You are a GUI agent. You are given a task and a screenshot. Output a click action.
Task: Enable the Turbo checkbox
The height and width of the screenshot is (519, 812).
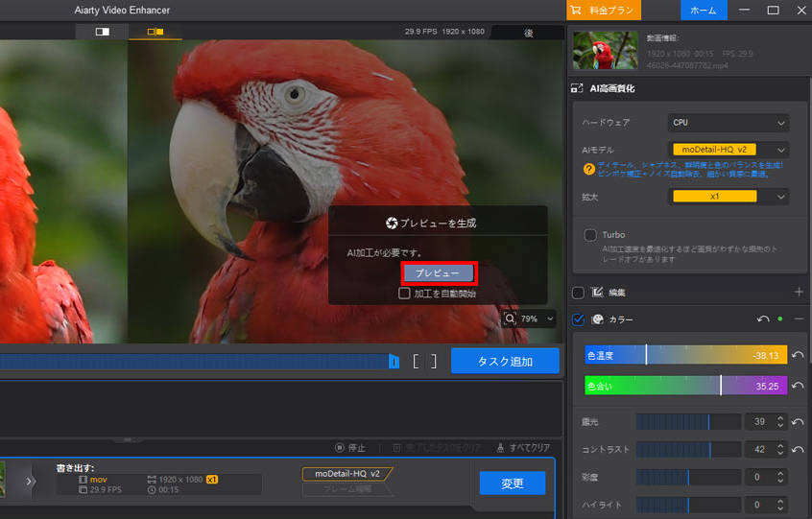click(x=590, y=235)
